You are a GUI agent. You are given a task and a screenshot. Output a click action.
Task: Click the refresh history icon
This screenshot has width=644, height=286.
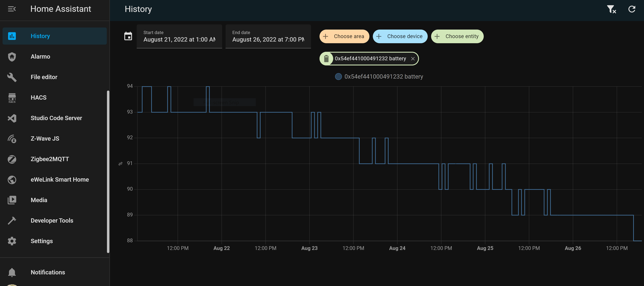click(632, 9)
